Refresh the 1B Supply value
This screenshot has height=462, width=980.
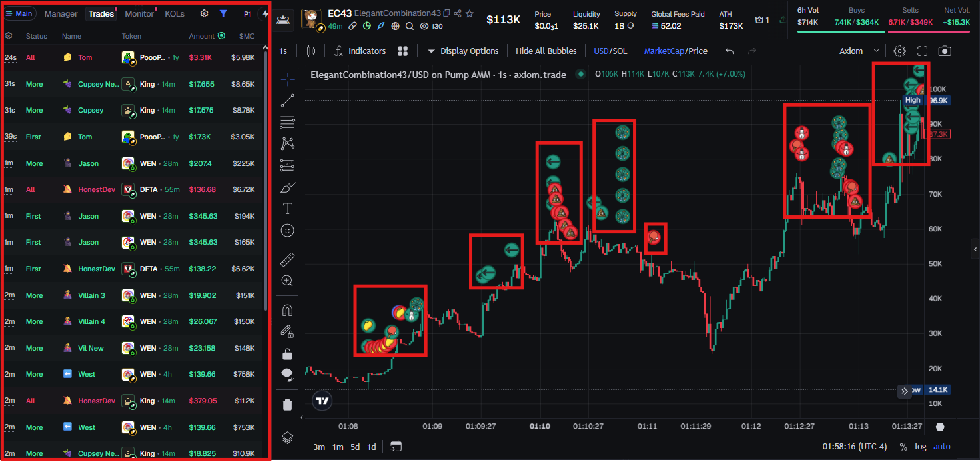click(x=630, y=25)
